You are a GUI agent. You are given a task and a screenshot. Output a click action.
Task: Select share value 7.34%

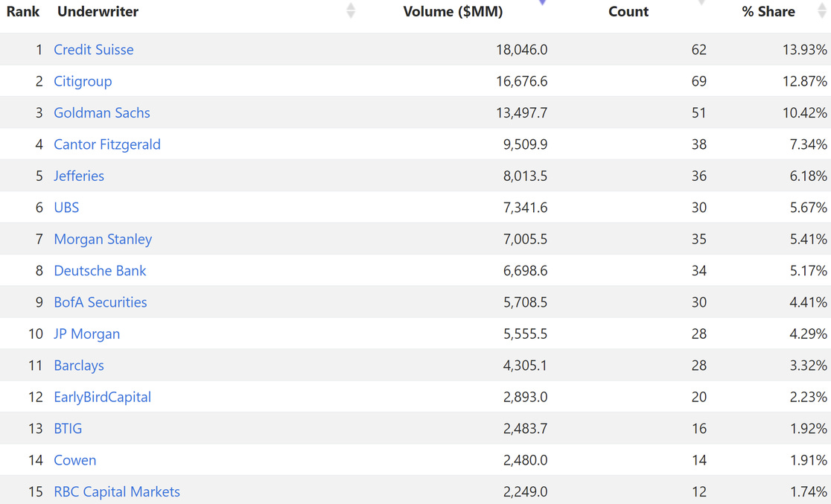point(808,144)
